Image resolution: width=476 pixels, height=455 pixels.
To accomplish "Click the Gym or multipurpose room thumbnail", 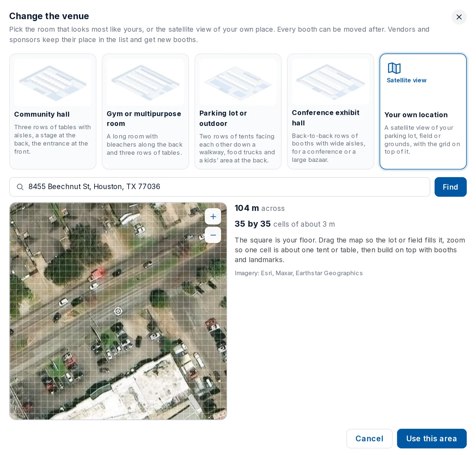I will (145, 82).
